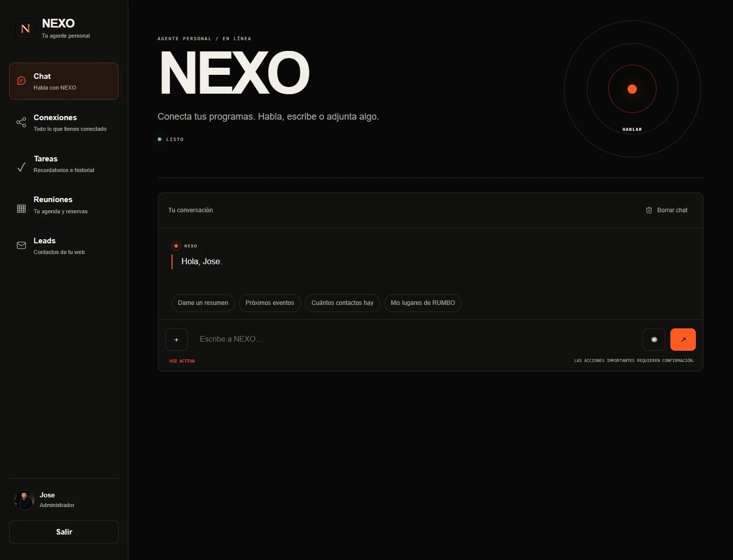Send message with orange arrow button
733x560 pixels.
pyautogui.click(x=683, y=340)
